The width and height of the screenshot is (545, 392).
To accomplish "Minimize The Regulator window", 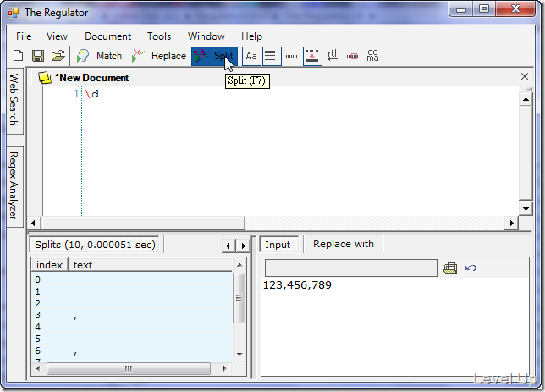I will coord(461,9).
